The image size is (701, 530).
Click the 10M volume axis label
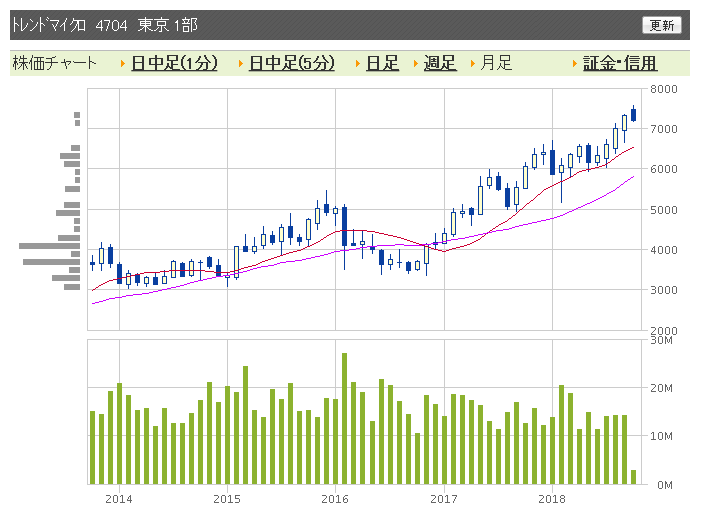point(661,436)
